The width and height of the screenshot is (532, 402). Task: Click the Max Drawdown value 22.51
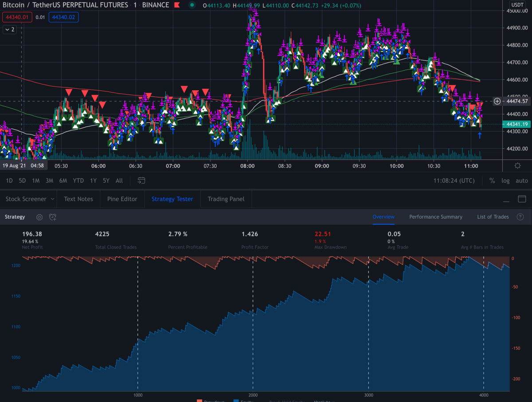point(323,234)
